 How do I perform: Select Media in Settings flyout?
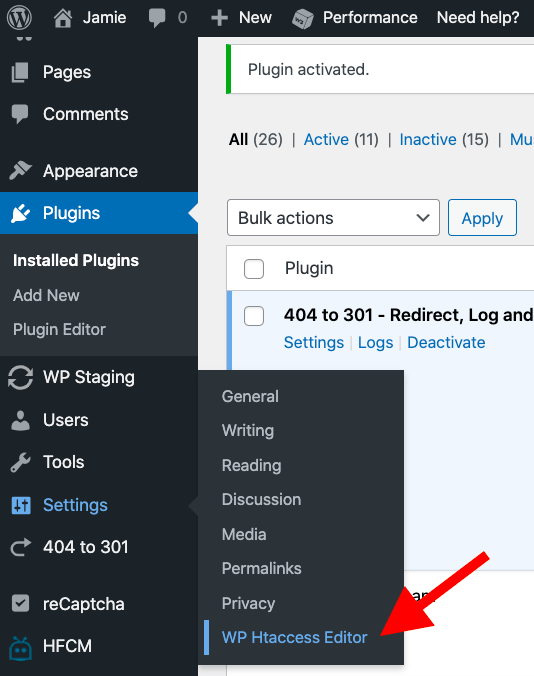[244, 534]
